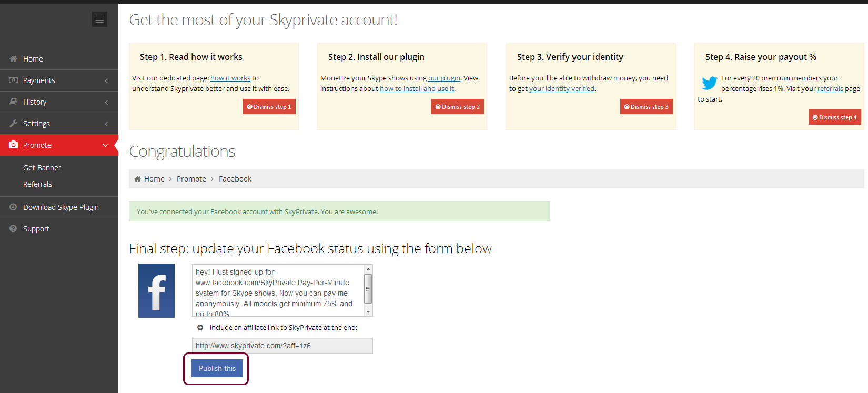The width and height of the screenshot is (868, 393).
Task: Click the breadcrumb home icon
Action: (137, 179)
